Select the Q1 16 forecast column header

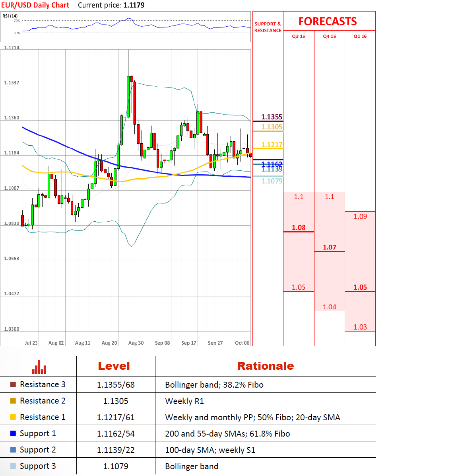click(360, 36)
